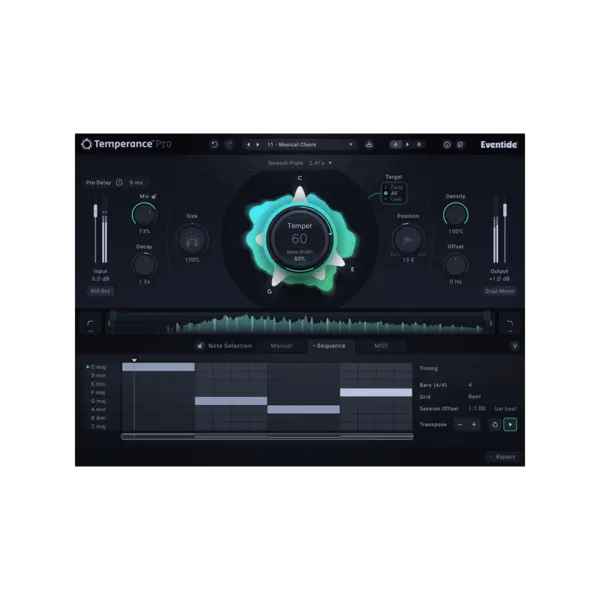Toggle the Dual Mono button
Screen dimensions: 600x600
coord(499,291)
